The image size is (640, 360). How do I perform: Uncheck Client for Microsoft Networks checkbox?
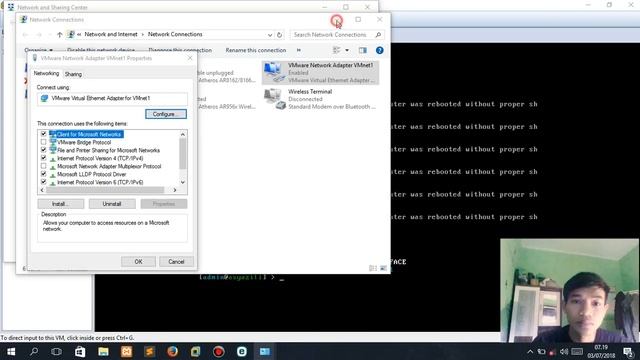(x=44, y=134)
